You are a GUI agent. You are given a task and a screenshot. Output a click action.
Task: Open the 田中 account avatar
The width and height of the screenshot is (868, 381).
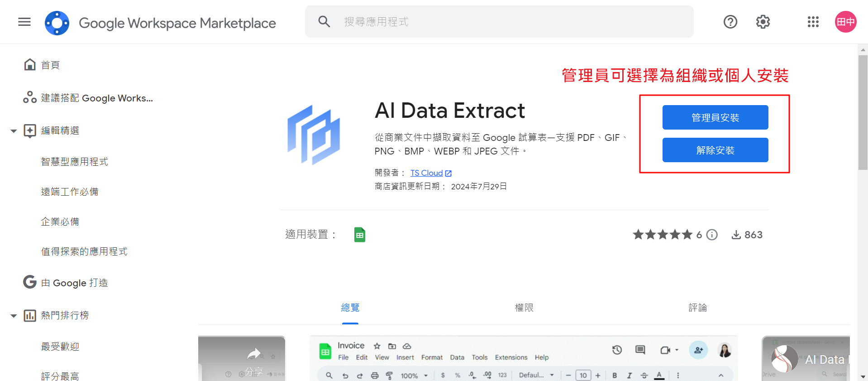click(x=845, y=22)
